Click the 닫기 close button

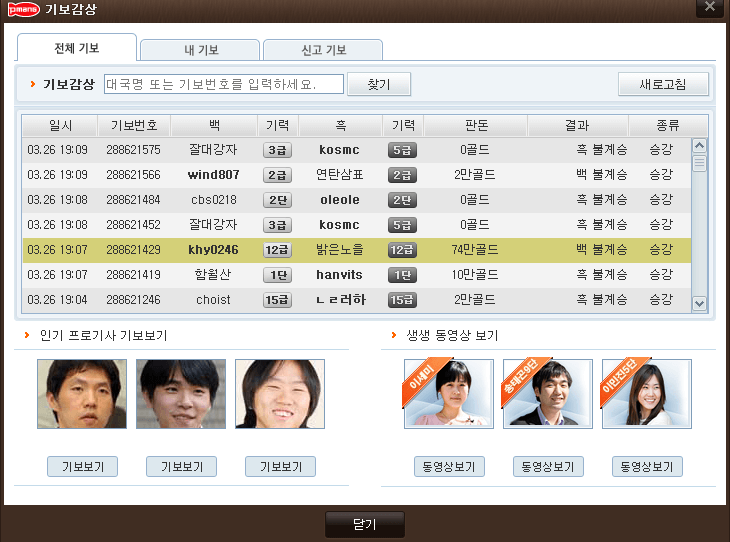tap(365, 524)
